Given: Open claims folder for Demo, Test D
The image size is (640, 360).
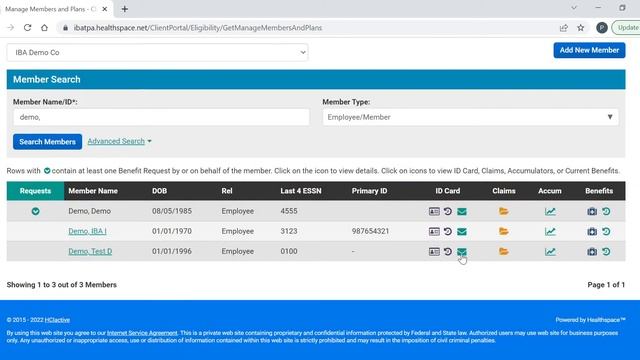Looking at the screenshot, I should pyautogui.click(x=504, y=251).
